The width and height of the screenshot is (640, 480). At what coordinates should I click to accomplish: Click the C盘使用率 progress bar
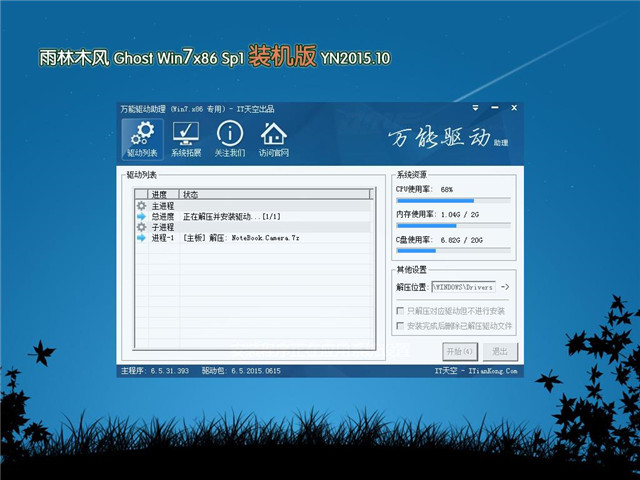(x=453, y=251)
